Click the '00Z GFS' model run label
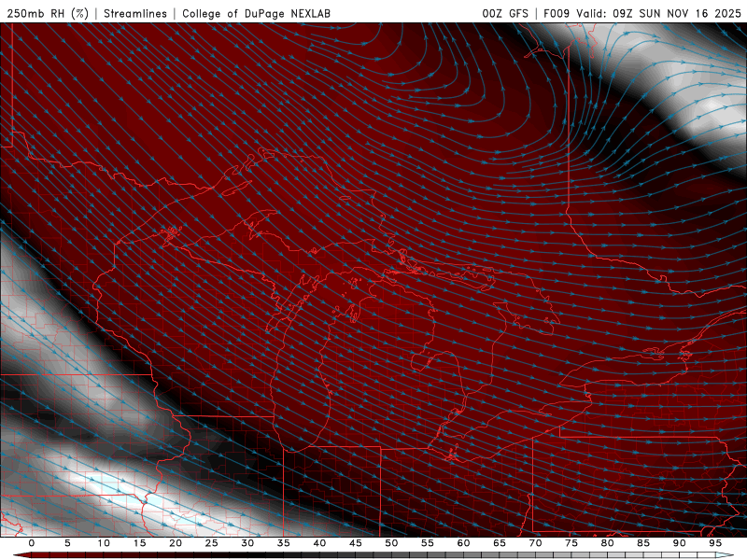Viewport: 747px width, 560px height. [505, 13]
